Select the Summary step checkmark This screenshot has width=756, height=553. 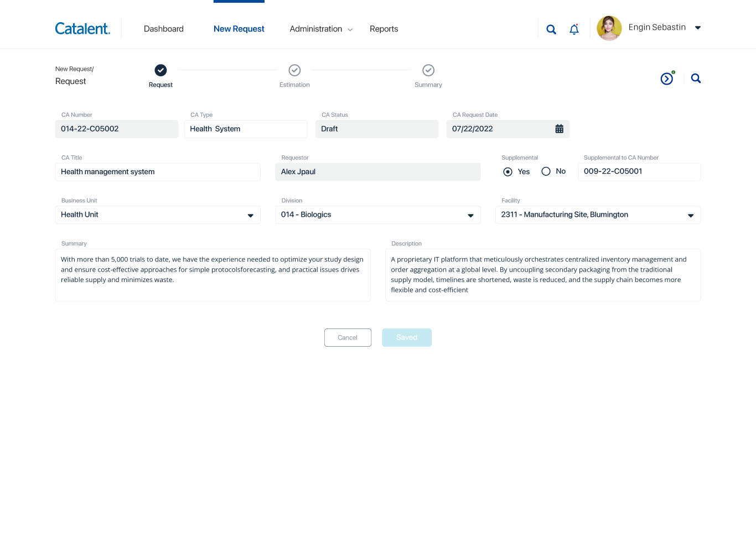428,70
